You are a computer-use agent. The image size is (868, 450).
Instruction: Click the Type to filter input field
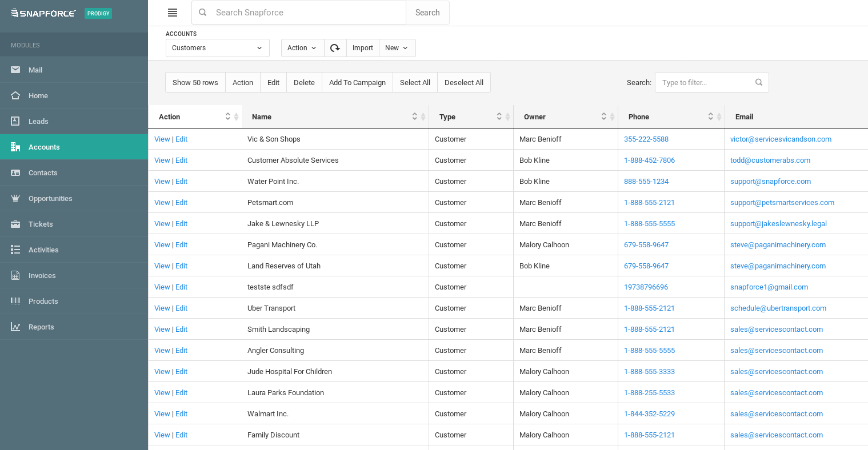click(x=712, y=82)
